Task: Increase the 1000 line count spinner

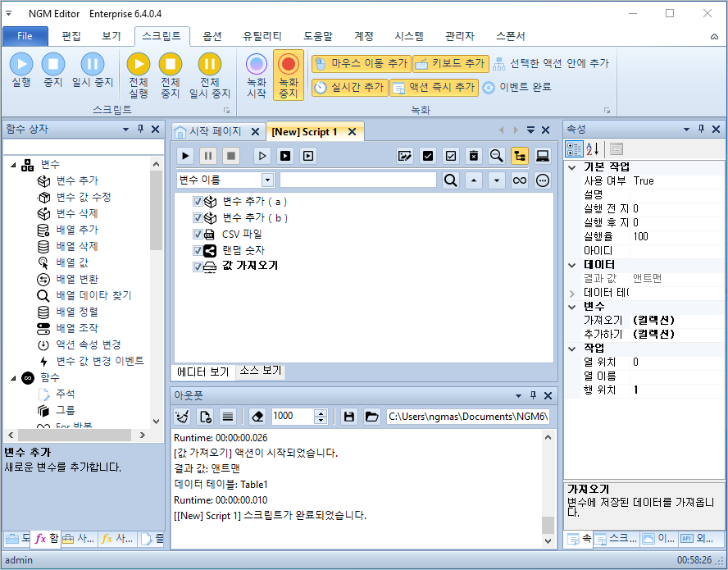Action: point(321,413)
